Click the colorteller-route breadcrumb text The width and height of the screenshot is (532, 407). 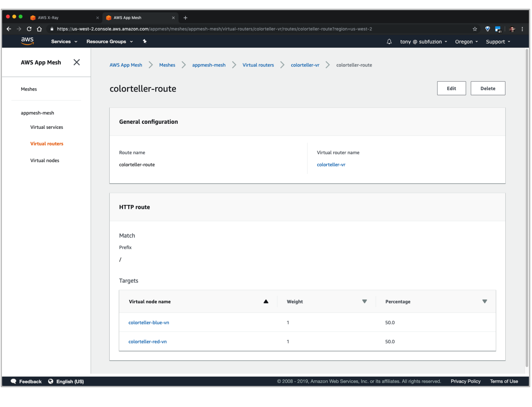[354, 65]
